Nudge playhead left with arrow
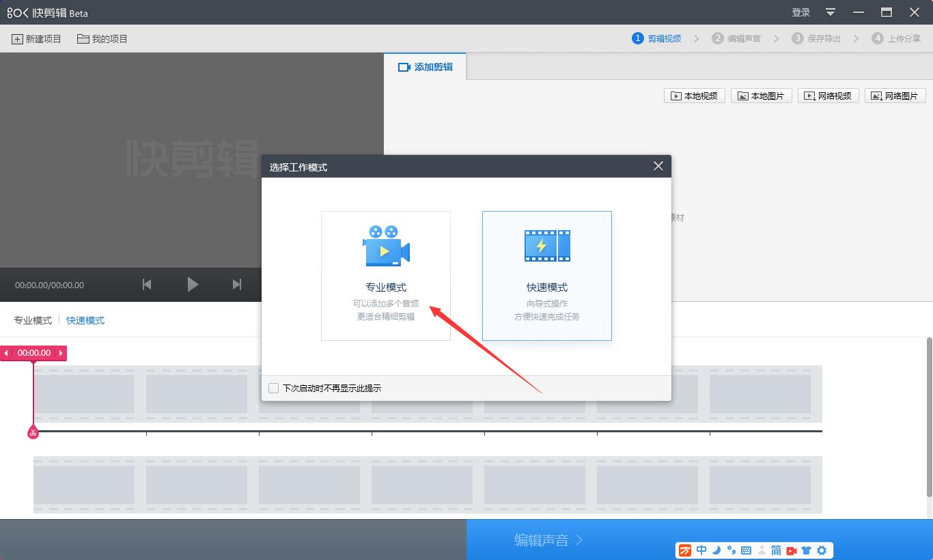The width and height of the screenshot is (933, 560). click(6, 353)
